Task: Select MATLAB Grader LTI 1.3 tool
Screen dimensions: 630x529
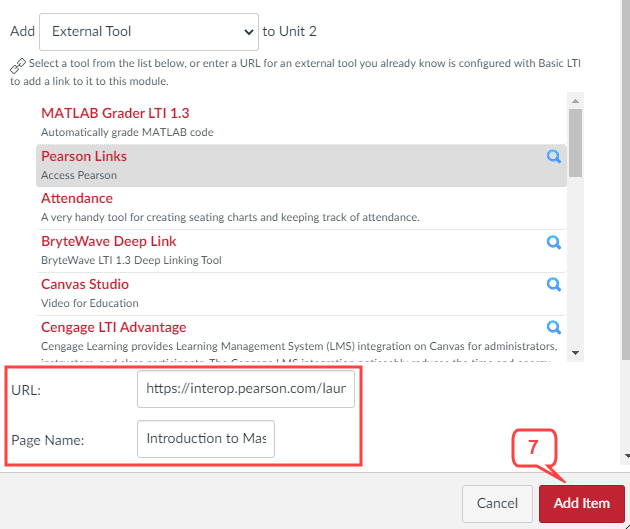Action: point(115,113)
